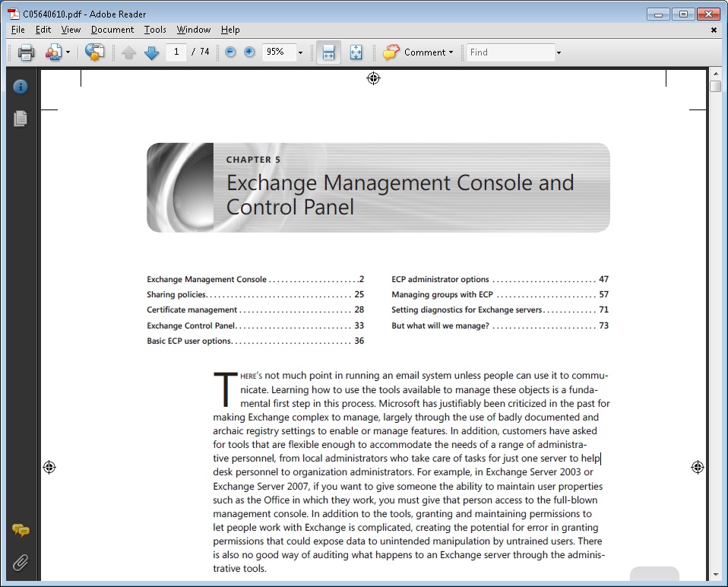Expand the Find options dropdown arrow
Image resolution: width=728 pixels, height=587 pixels.
(559, 52)
